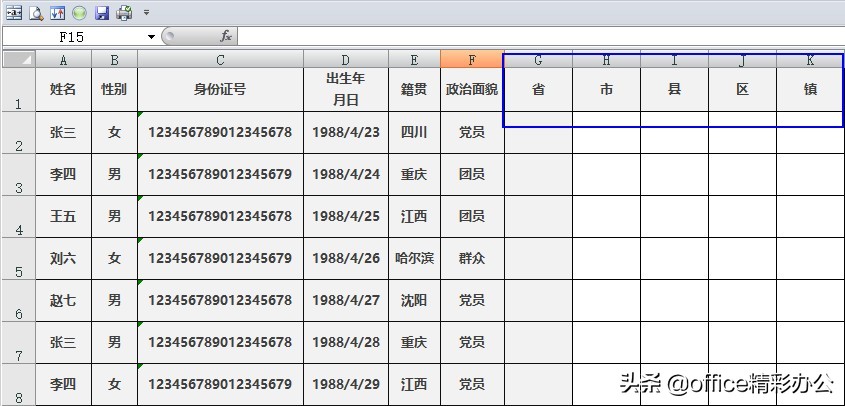Select column I header

pos(674,59)
